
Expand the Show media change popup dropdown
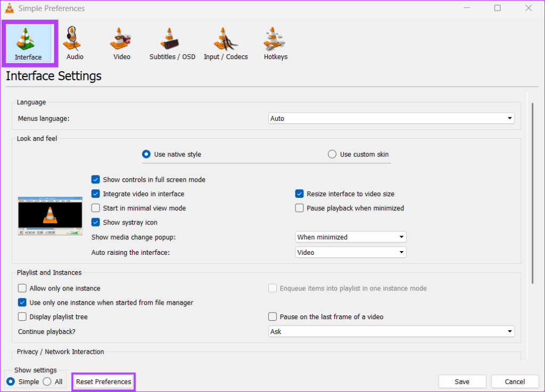click(350, 237)
